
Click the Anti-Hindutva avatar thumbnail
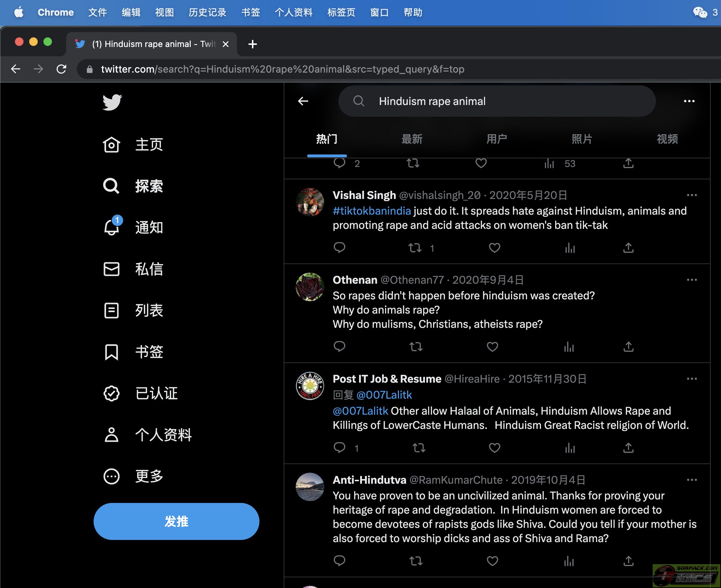click(310, 487)
